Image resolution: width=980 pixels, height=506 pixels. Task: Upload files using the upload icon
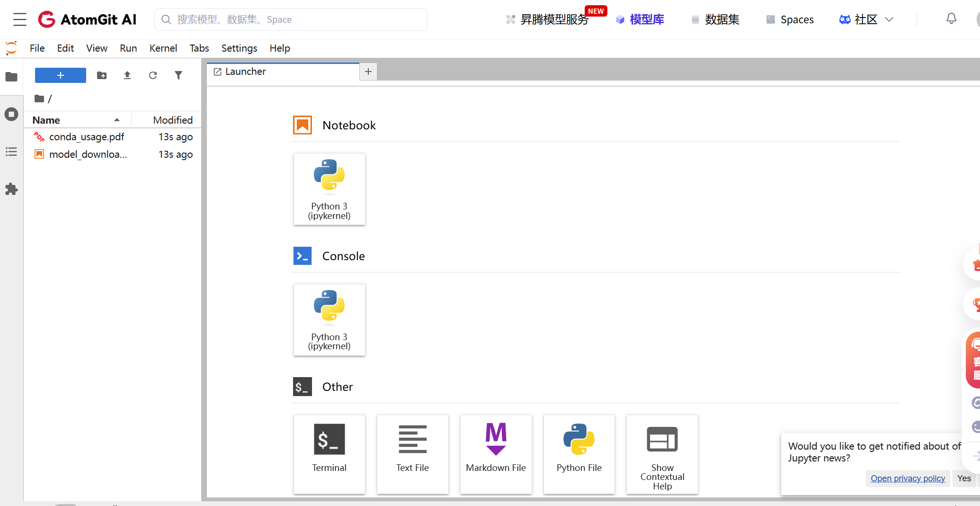(127, 75)
